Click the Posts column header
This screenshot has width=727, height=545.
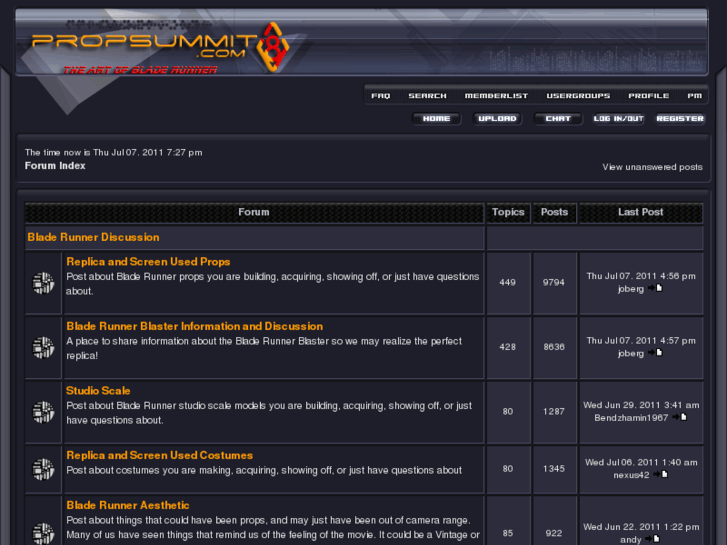pos(554,212)
